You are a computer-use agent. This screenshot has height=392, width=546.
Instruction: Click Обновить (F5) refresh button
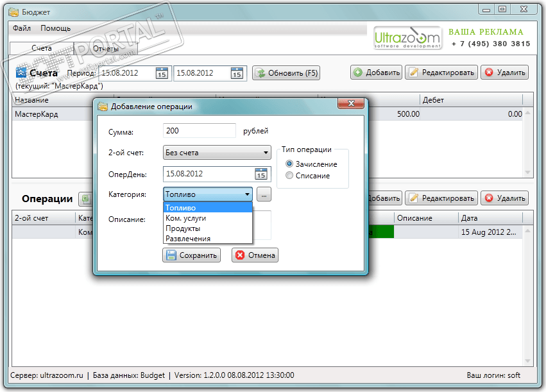point(286,73)
